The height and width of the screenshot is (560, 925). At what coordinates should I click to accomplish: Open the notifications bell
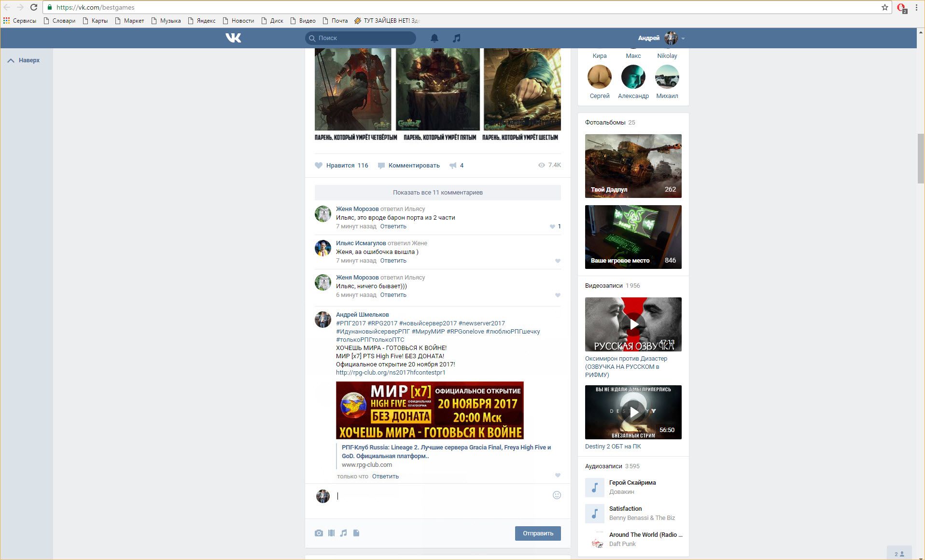(434, 38)
